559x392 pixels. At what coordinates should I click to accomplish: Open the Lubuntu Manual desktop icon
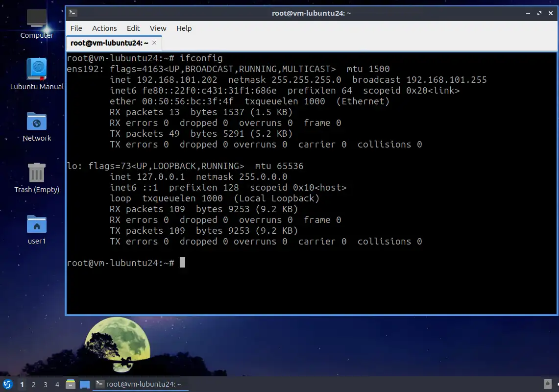[37, 74]
